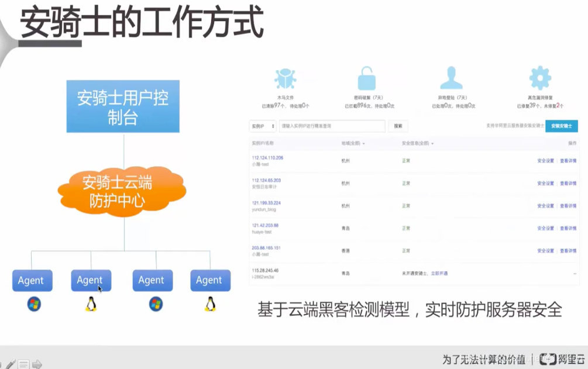Select the pen tool in slideshow controls
The image size is (588, 369).
click(x=10, y=364)
